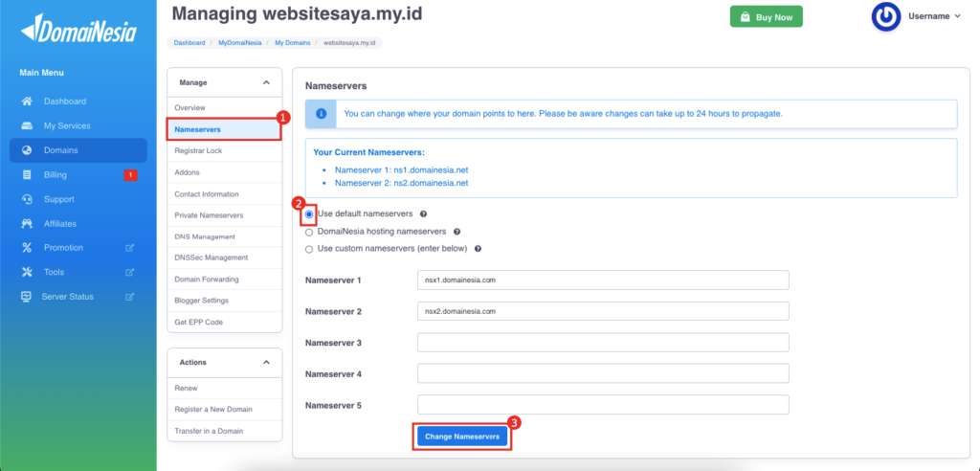Click the Billing document icon
The width and height of the screenshot is (980, 471).
click(x=27, y=175)
